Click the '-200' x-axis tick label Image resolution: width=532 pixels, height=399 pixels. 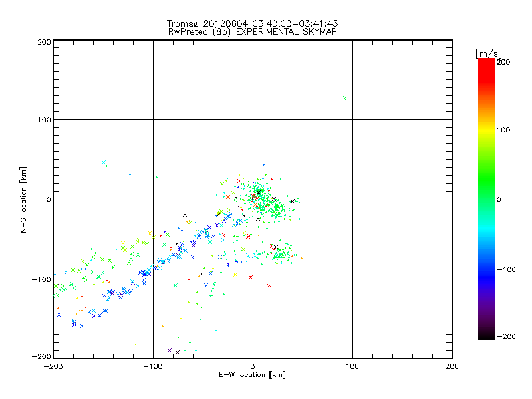pos(53,366)
